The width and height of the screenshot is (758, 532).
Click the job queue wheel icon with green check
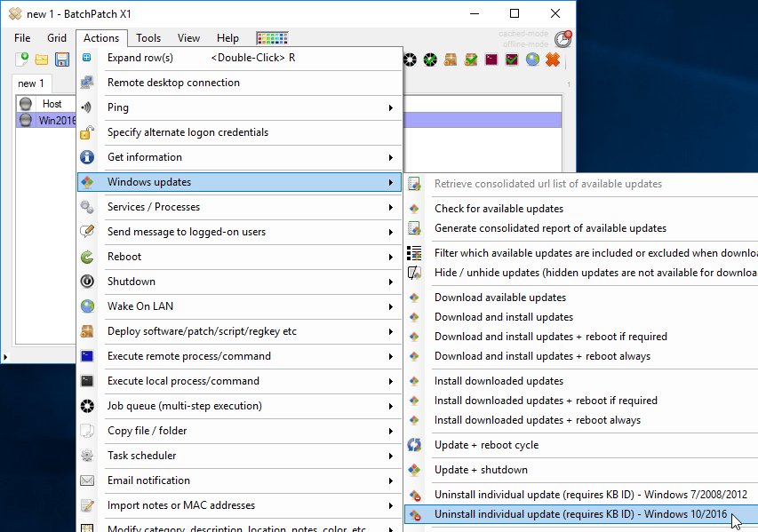pyautogui.click(x=430, y=60)
